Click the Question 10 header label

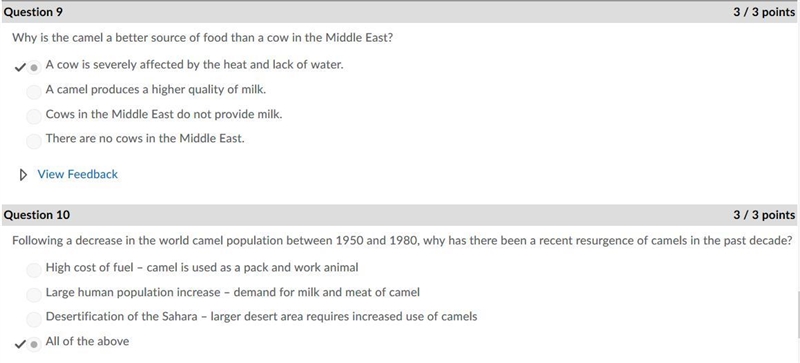[37, 215]
